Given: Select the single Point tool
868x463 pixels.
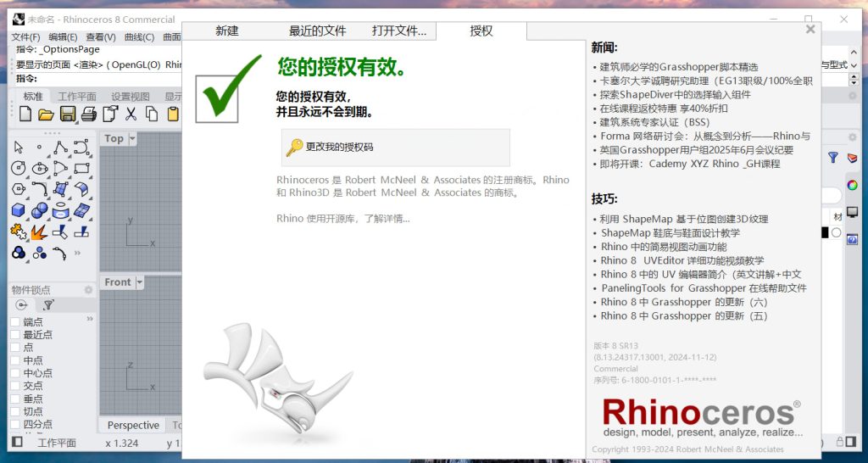Looking at the screenshot, I should pos(39,148).
